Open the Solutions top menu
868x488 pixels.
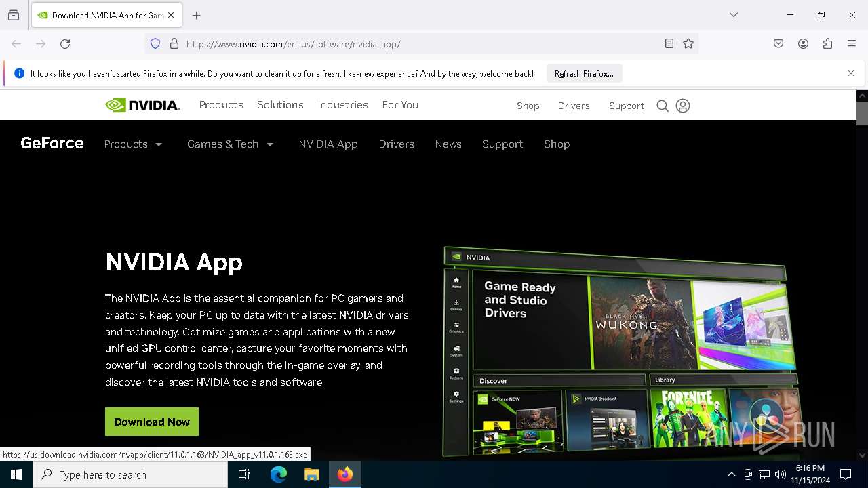[280, 105]
